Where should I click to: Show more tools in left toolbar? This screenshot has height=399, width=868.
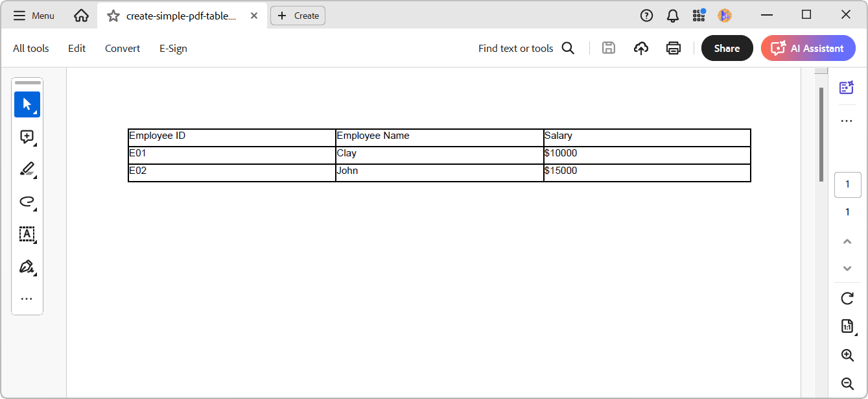tap(27, 299)
